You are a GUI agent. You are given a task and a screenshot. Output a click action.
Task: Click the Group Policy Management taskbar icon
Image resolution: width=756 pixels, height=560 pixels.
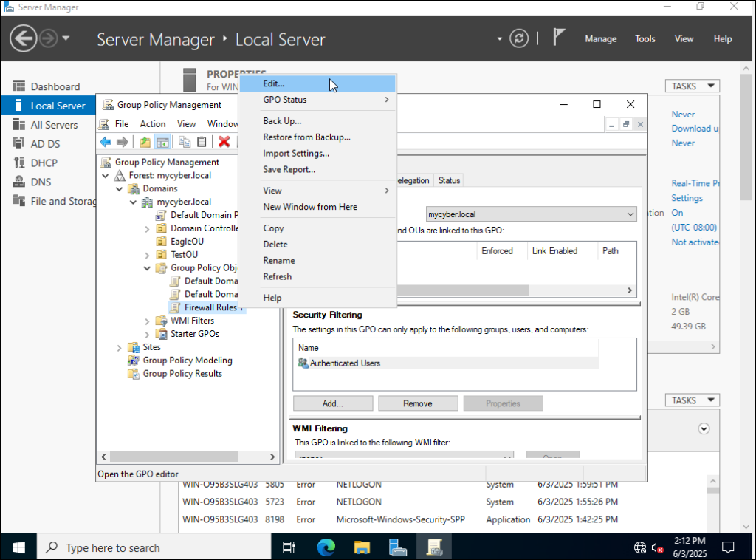point(434,547)
